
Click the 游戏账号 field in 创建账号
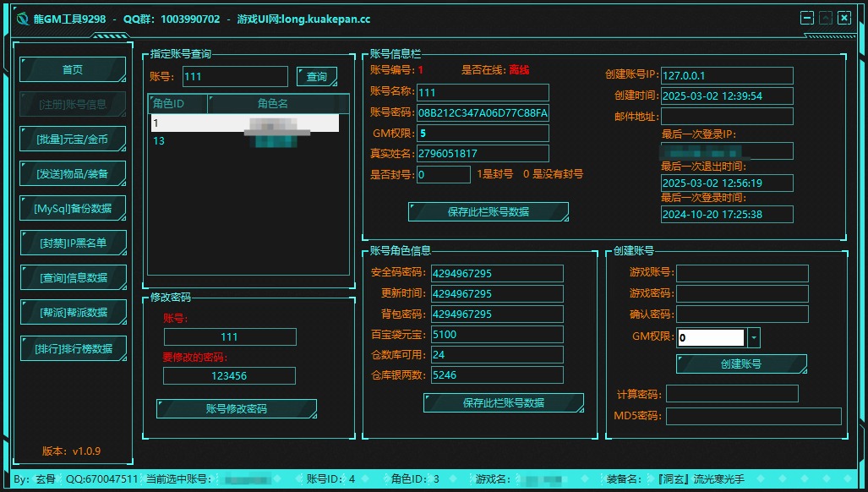pyautogui.click(x=741, y=273)
